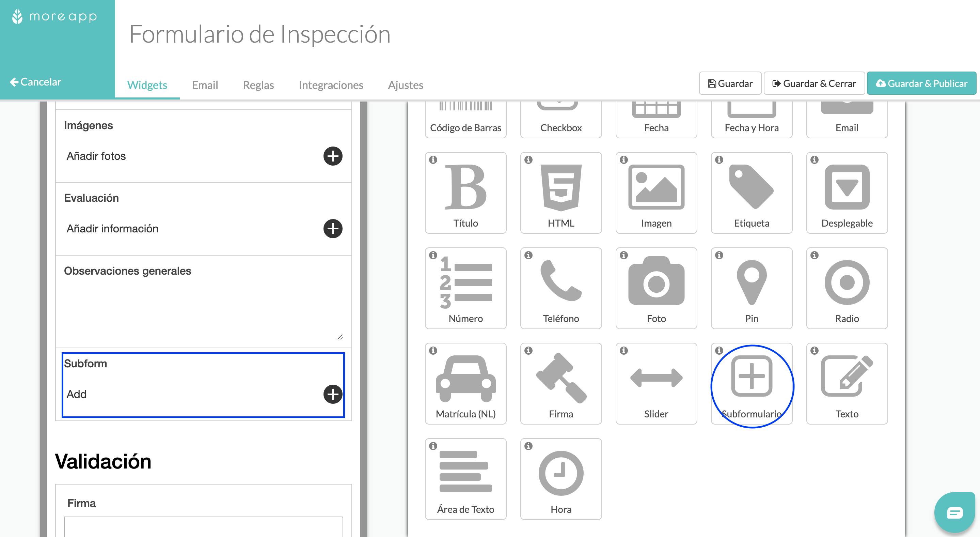Image resolution: width=980 pixels, height=537 pixels.
Task: Switch to the Reglas tab
Action: click(258, 84)
